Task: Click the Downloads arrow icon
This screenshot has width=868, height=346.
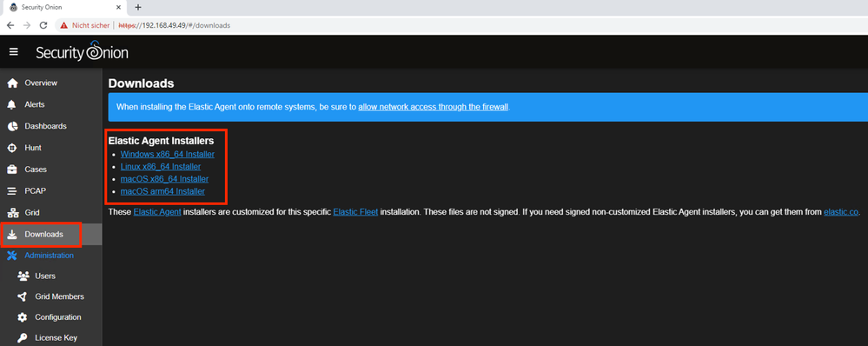Action: tap(13, 234)
